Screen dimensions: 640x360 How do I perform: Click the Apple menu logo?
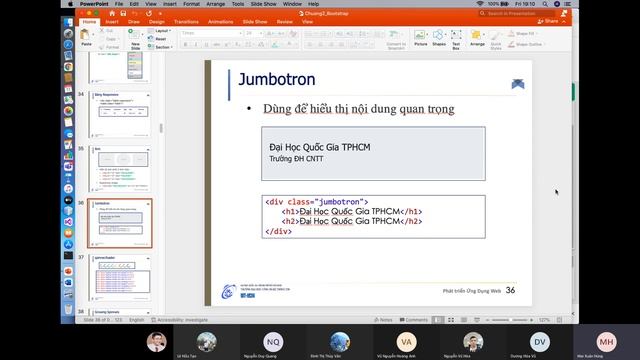click(x=70, y=4)
